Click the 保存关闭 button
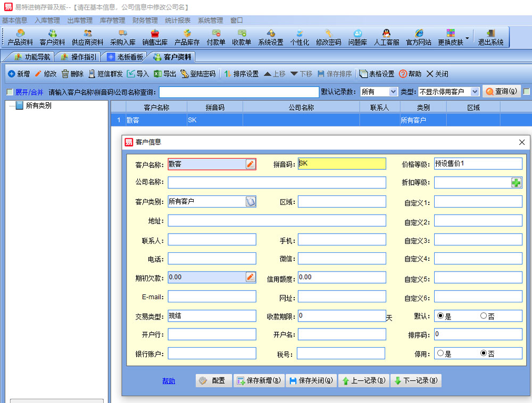The height and width of the screenshot is (403, 532). point(311,381)
